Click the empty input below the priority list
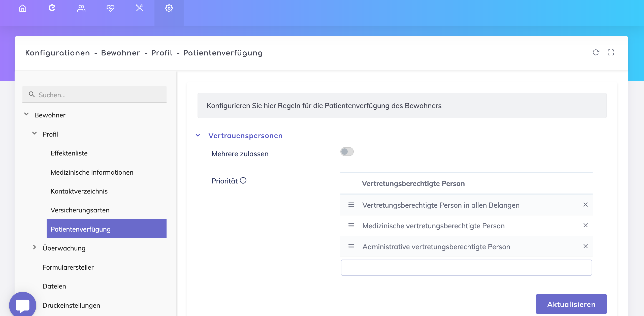 tap(466, 268)
